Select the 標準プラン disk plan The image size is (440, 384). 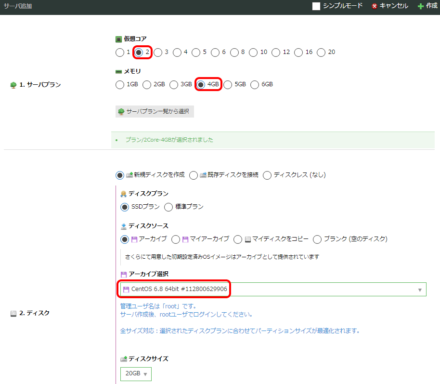(168, 207)
